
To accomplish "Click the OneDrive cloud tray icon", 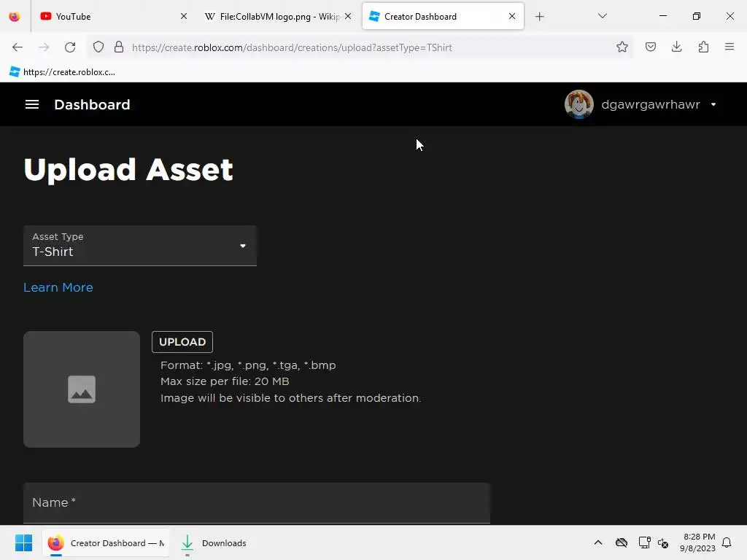I will (622, 542).
